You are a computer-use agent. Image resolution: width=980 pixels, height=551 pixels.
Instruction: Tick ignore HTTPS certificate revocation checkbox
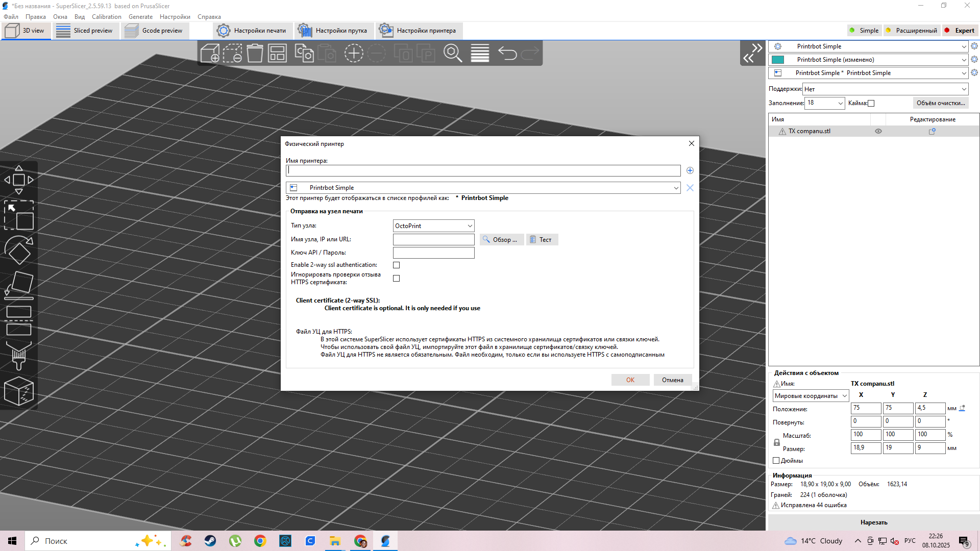(x=397, y=279)
